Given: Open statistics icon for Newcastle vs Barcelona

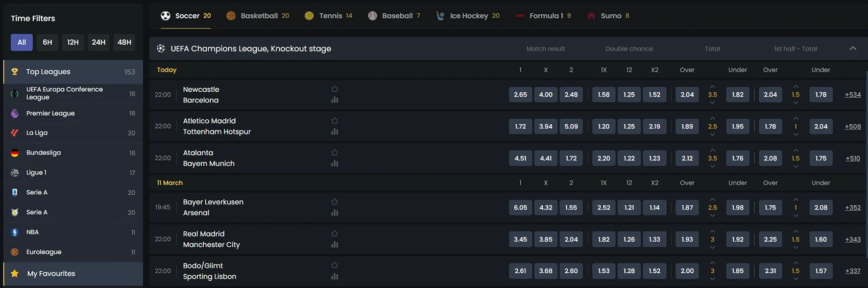Looking at the screenshot, I should click(x=334, y=100).
